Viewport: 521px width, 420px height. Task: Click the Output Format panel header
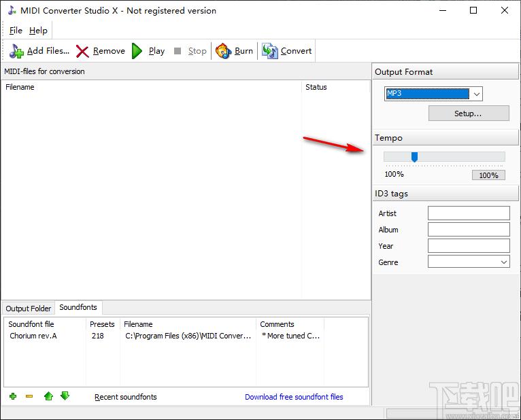[446, 72]
